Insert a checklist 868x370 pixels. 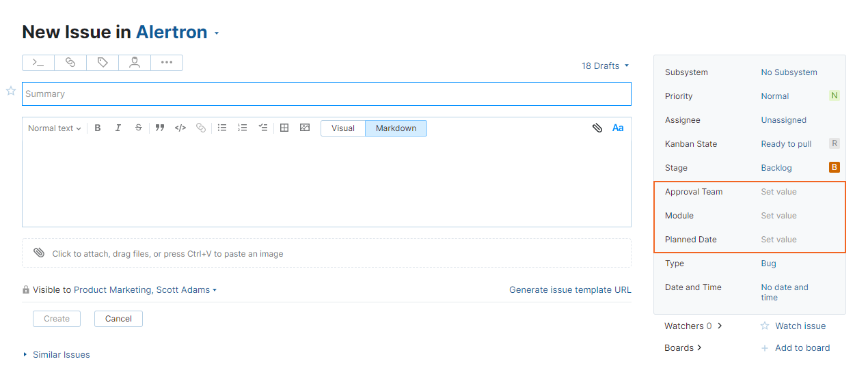click(x=263, y=128)
